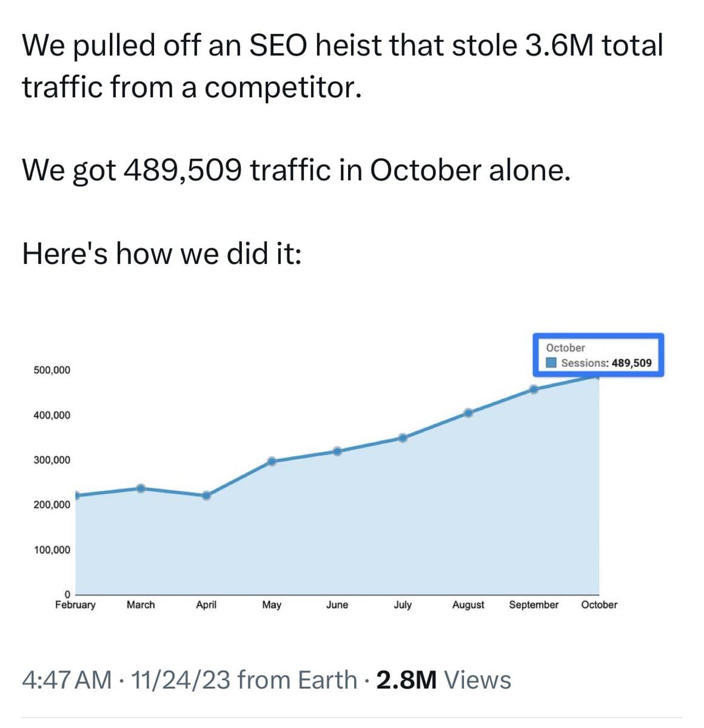The image size is (704, 728).
Task: Click the October x-axis label
Action: click(x=599, y=605)
